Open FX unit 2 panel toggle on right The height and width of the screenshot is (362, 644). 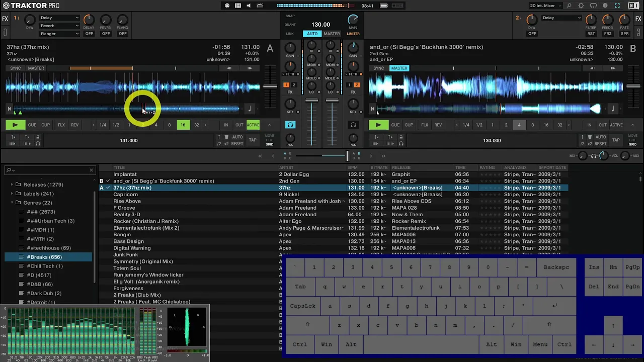click(638, 19)
